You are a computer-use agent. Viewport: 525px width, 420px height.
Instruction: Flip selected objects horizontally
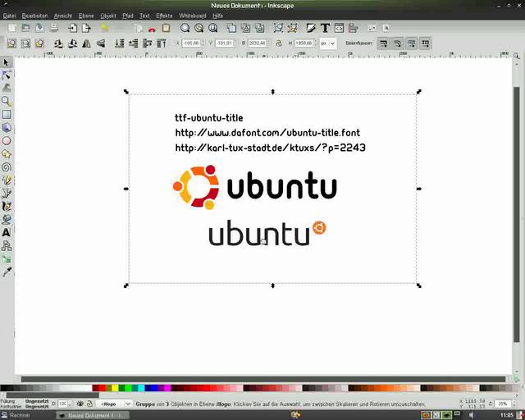(86, 44)
